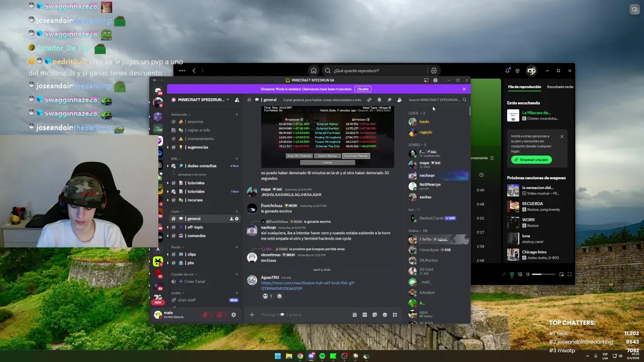Open microphone input options arrow
Image resolution: width=644 pixels, height=362 pixels.
[x=211, y=315]
